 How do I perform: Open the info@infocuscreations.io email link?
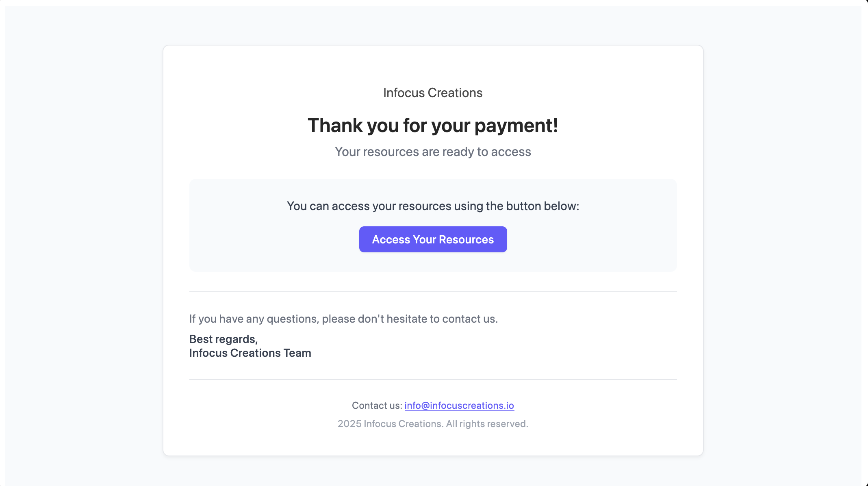[x=459, y=406]
